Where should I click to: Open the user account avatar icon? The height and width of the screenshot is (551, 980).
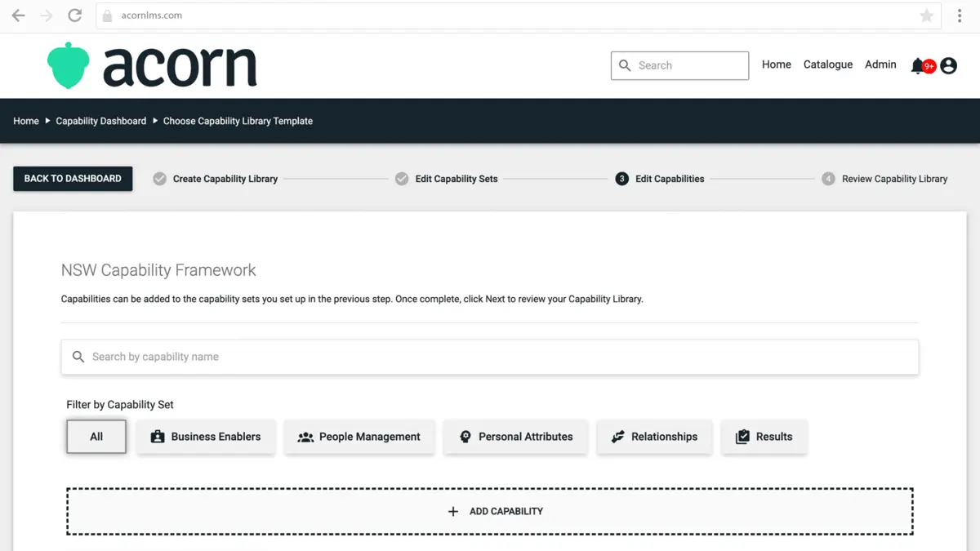point(948,65)
